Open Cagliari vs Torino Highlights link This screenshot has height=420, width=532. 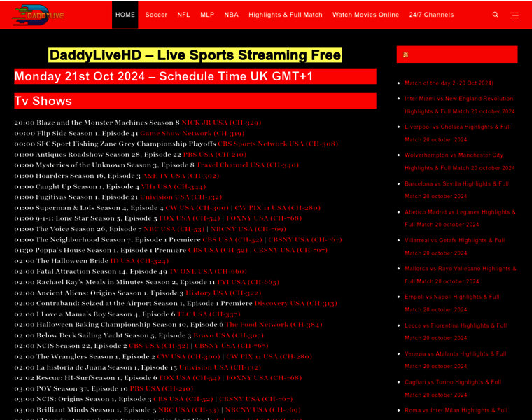pos(453,388)
